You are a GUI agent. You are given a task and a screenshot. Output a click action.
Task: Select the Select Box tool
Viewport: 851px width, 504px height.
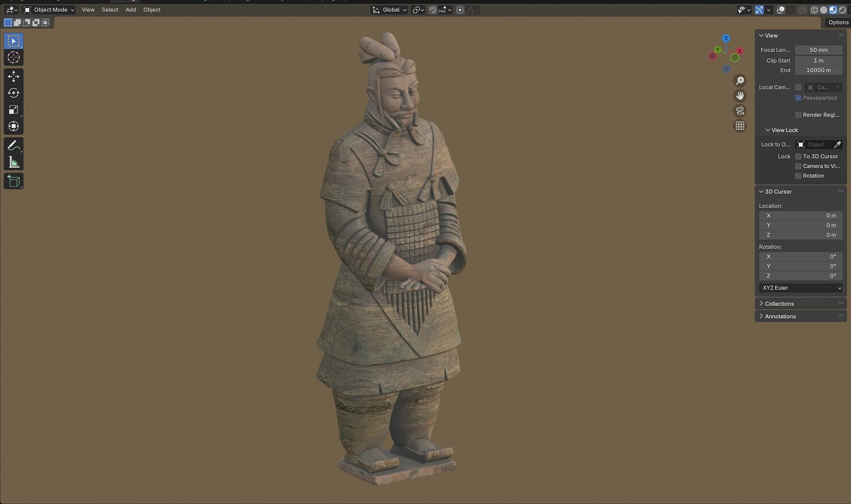pos(14,41)
